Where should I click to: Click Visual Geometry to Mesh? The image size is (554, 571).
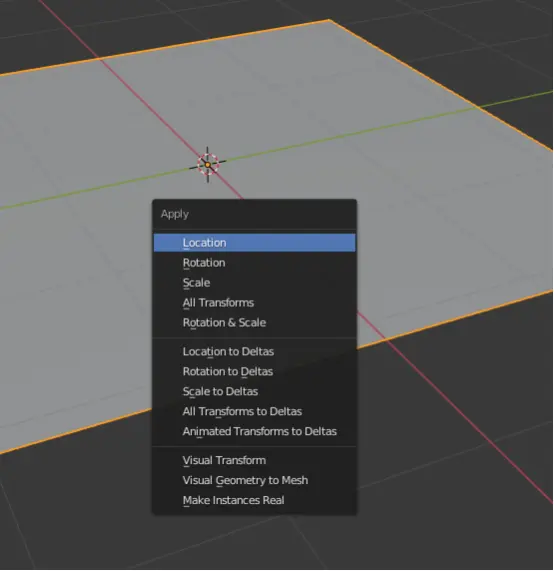pyautogui.click(x=254, y=480)
